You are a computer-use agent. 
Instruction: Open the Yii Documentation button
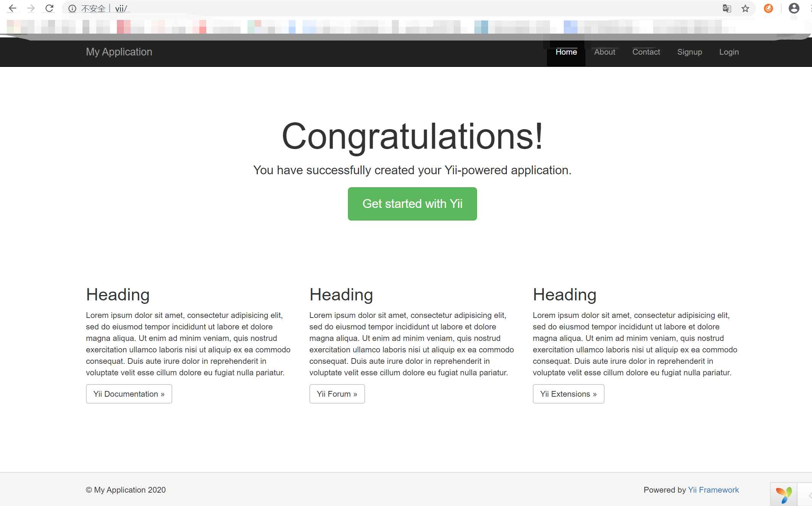(129, 394)
